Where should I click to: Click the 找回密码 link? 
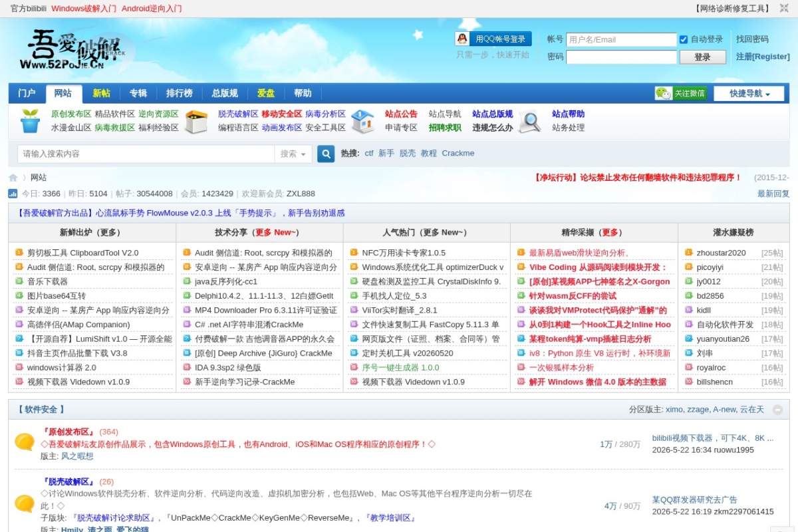[752, 39]
